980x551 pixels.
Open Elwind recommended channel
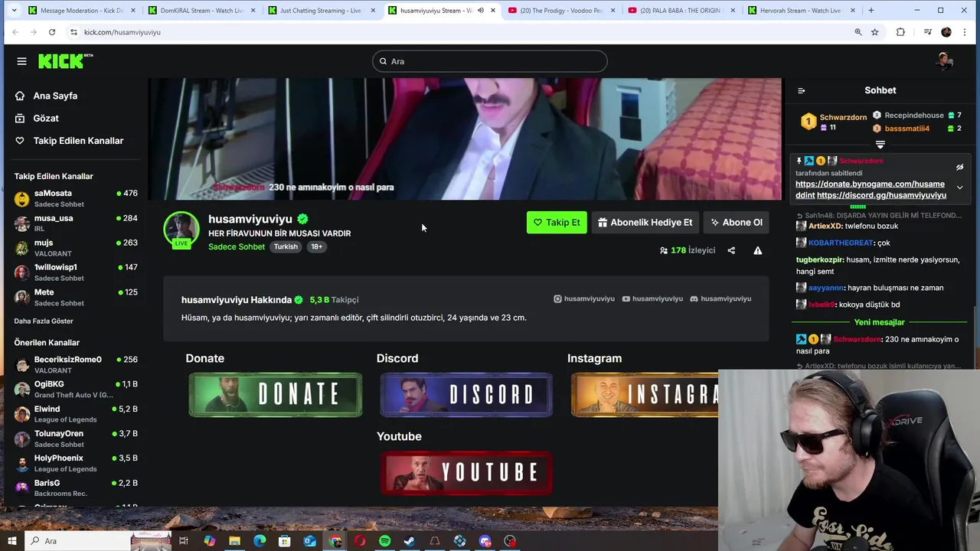pos(76,414)
